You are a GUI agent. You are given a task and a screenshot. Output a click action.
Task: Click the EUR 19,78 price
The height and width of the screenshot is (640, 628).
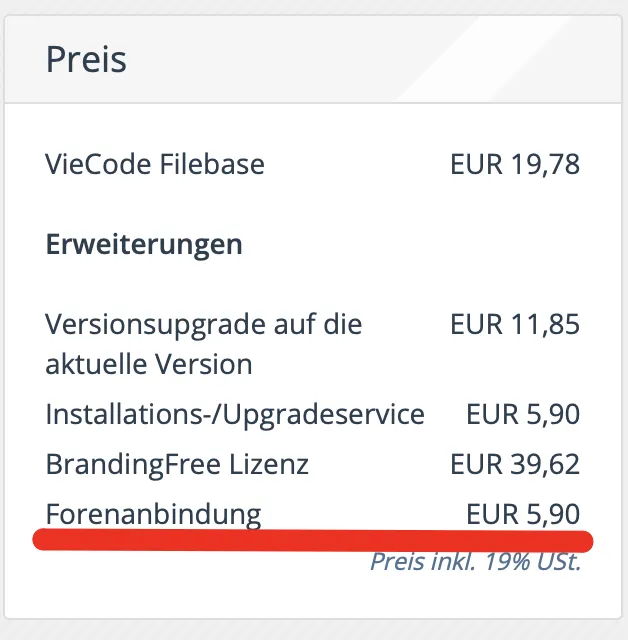(x=515, y=164)
